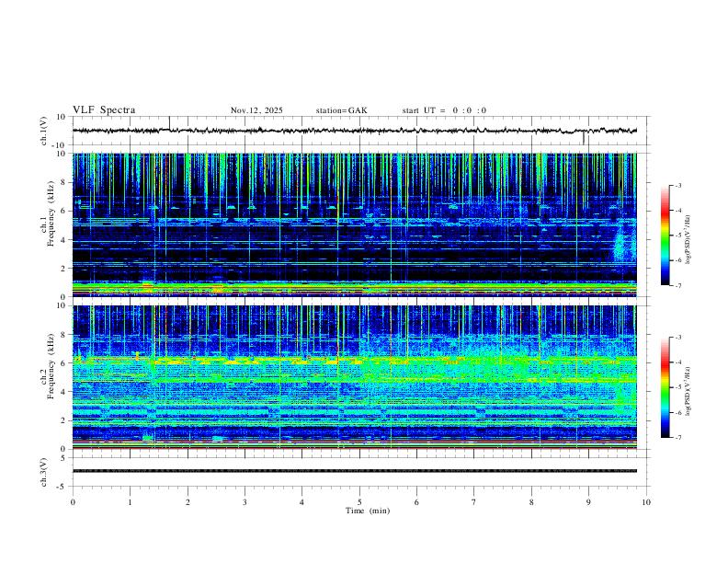The width and height of the screenshot is (728, 563).
Task: Click the '-7' label on ch.2 colorbar
Action: tap(677, 437)
